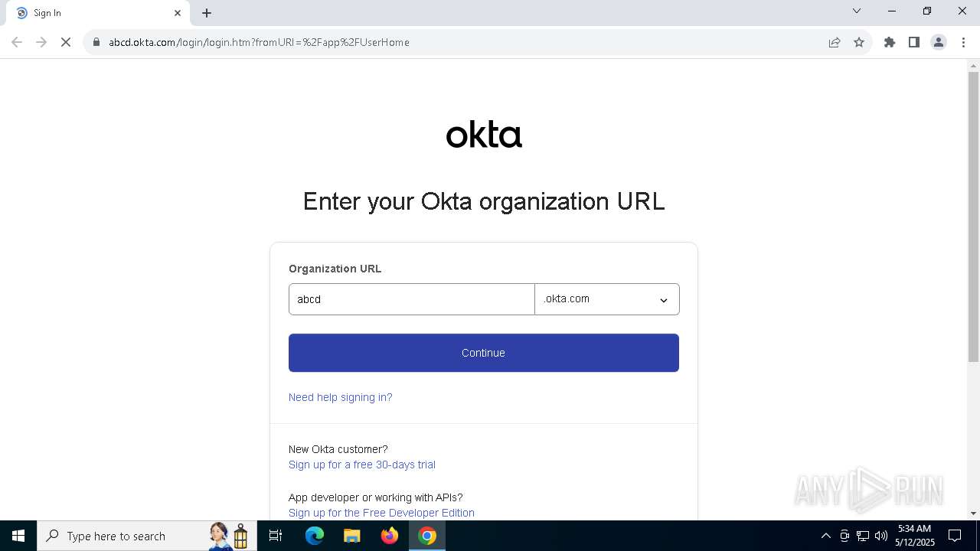This screenshot has height=551, width=980.
Task: Toggle the Chrome side panel icon
Action: (x=914, y=42)
